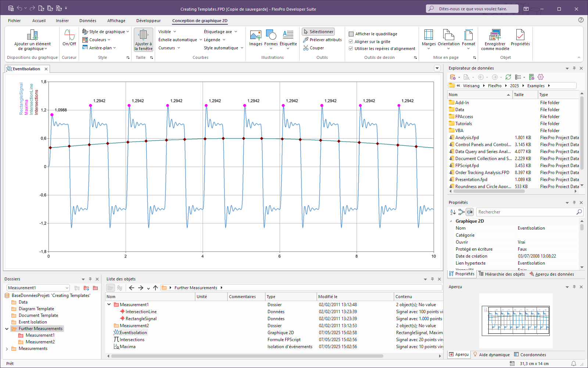Uncheck Utiliser les repères d'alignement
The image size is (588, 368).
click(351, 49)
